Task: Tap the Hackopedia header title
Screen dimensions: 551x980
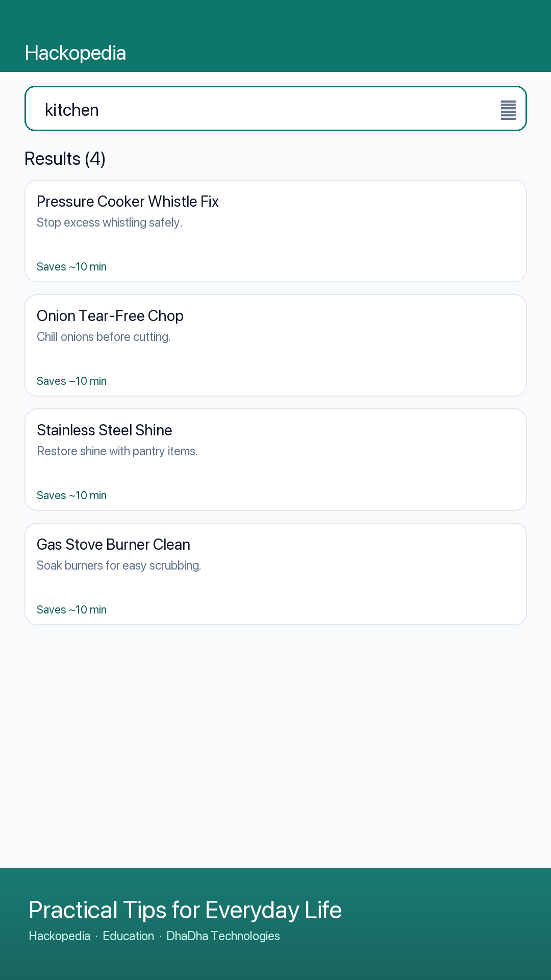Action: 76,53
